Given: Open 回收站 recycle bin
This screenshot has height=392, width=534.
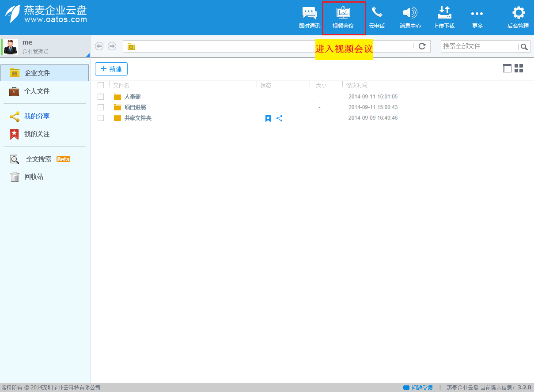Looking at the screenshot, I should click(x=45, y=177).
